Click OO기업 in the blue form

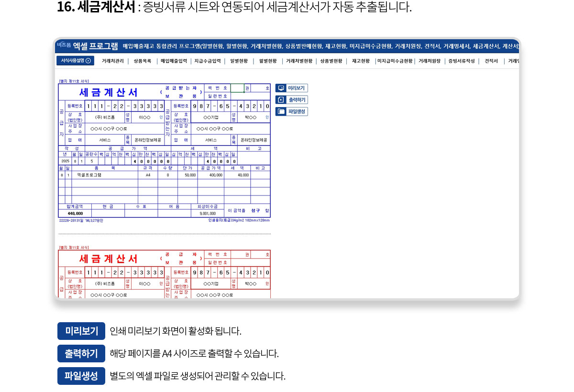tap(210, 117)
